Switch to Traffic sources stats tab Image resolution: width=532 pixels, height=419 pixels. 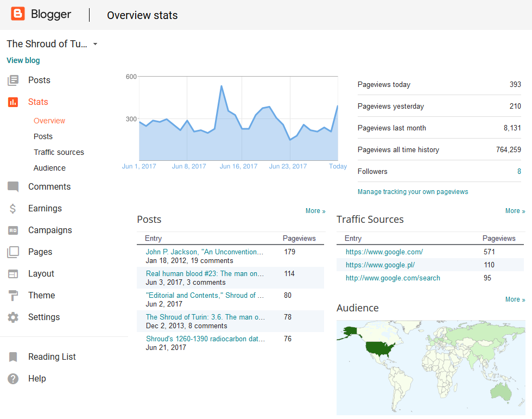[59, 152]
